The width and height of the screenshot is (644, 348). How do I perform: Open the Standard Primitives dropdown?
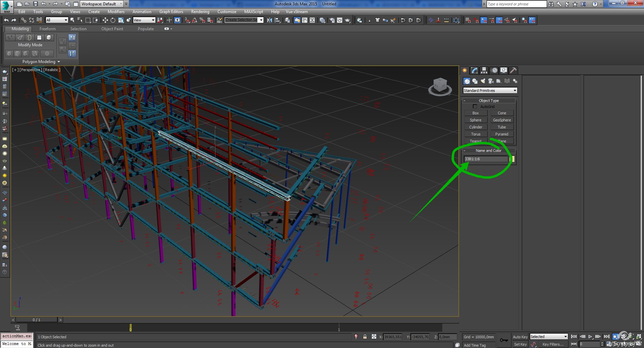(490, 91)
